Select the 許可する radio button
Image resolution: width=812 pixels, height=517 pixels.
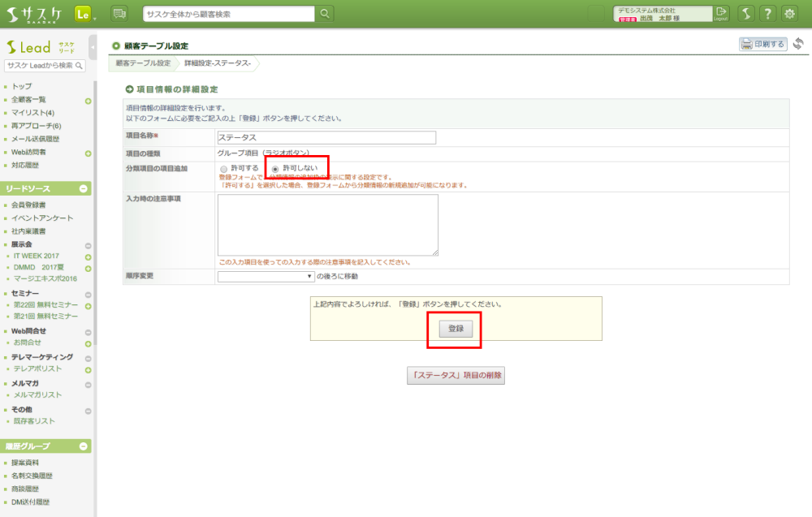(x=224, y=169)
